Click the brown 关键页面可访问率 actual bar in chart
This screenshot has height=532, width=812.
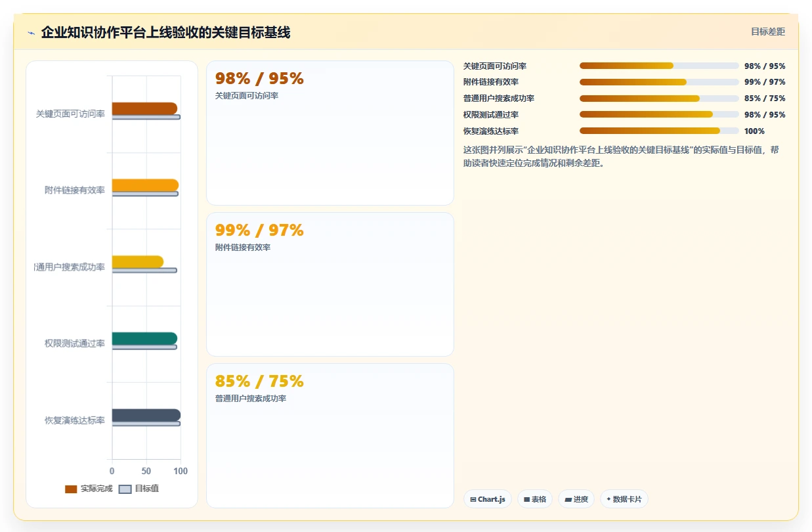click(x=144, y=108)
